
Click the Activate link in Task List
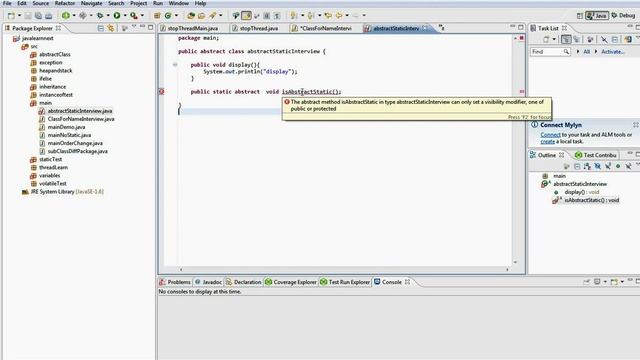pyautogui.click(x=613, y=52)
